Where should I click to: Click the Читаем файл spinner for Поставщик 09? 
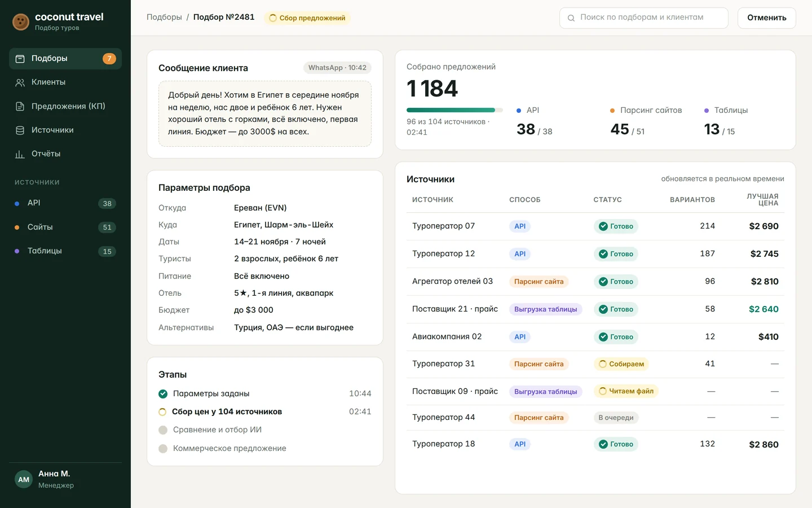click(x=603, y=391)
